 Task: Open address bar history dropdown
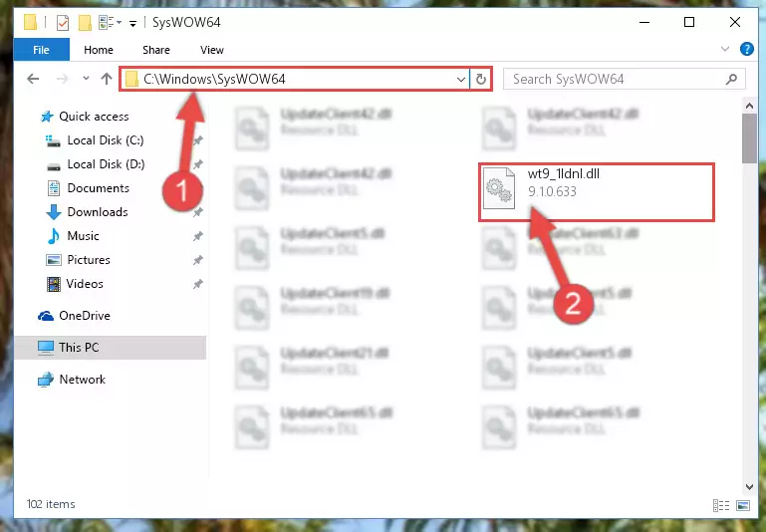[460, 79]
